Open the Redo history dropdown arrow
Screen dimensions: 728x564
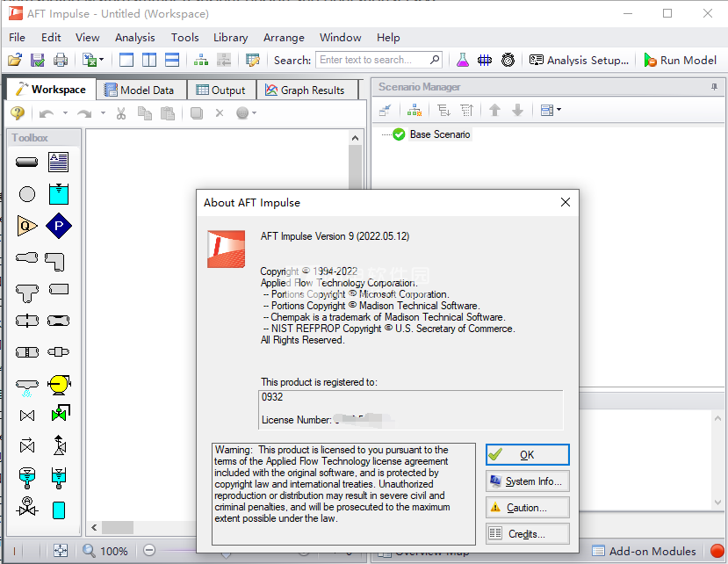(103, 113)
